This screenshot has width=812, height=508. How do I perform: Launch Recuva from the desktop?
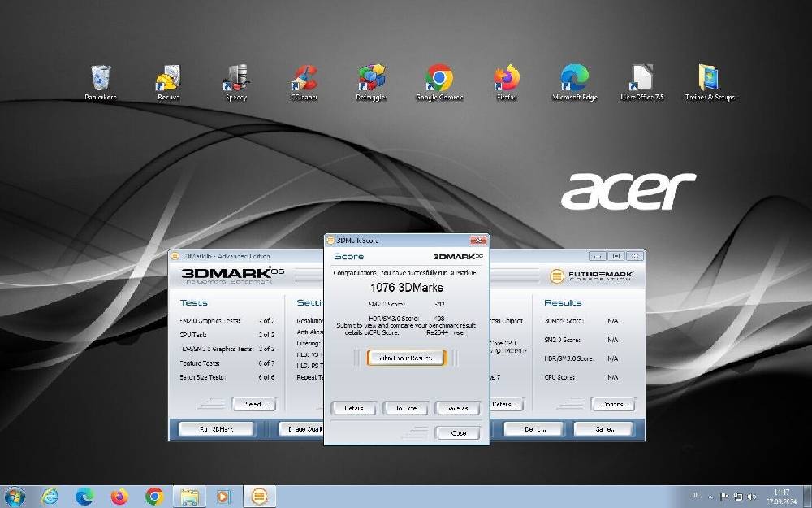(168, 82)
